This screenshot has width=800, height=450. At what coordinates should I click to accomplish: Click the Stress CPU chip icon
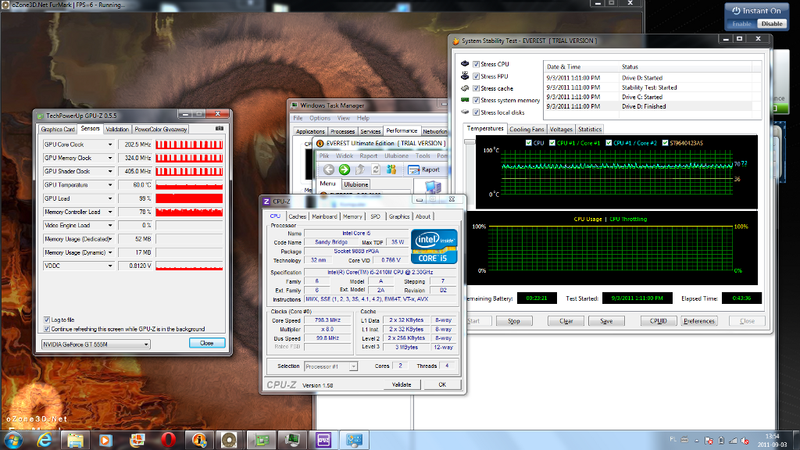[465, 64]
